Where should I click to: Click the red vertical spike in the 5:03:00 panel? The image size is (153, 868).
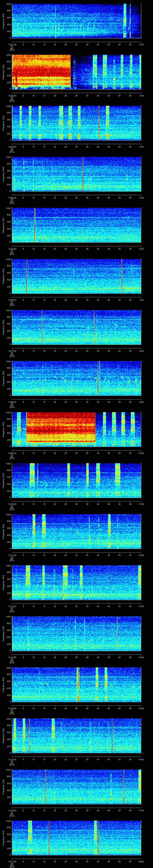pos(99,123)
